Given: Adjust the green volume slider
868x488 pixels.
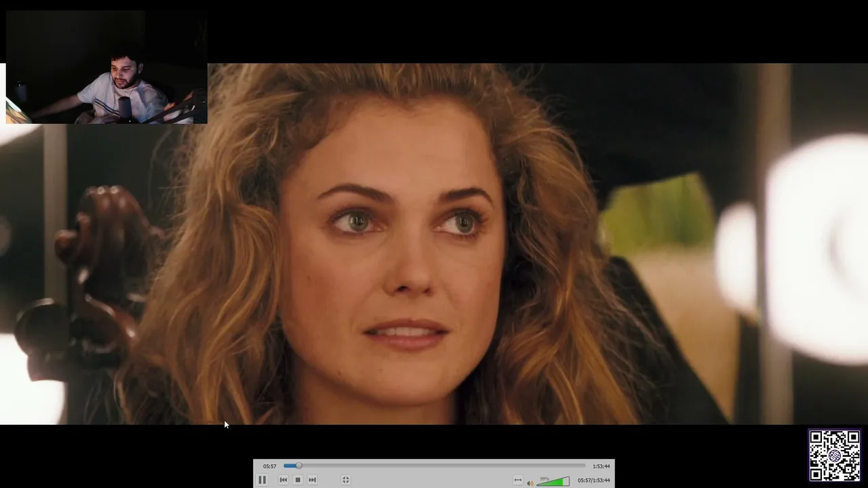Looking at the screenshot, I should click(x=553, y=481).
